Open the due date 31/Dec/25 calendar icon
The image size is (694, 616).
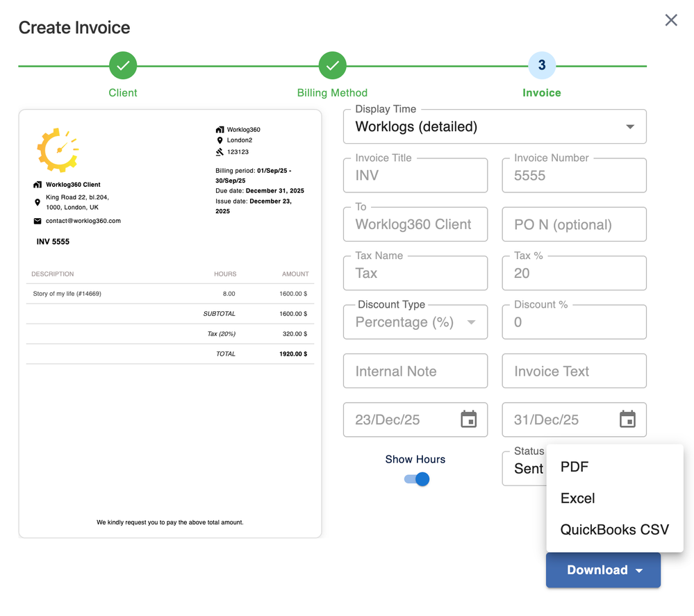pyautogui.click(x=627, y=419)
